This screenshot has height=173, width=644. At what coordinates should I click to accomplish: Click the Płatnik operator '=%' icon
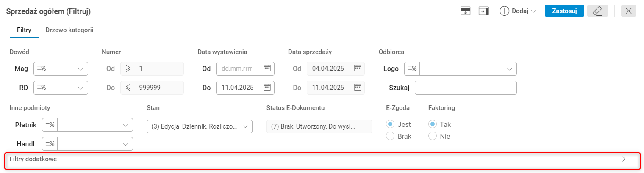(x=50, y=125)
